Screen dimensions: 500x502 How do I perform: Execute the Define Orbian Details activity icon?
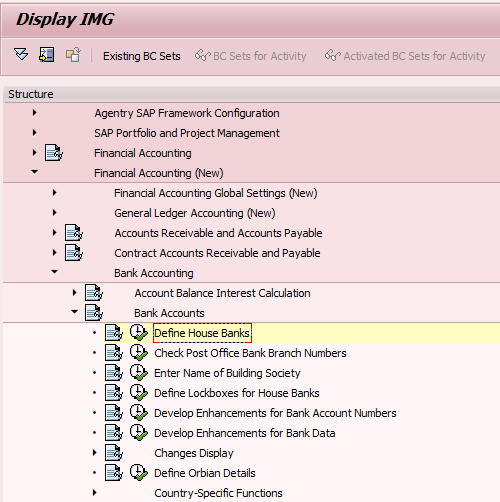[x=139, y=473]
